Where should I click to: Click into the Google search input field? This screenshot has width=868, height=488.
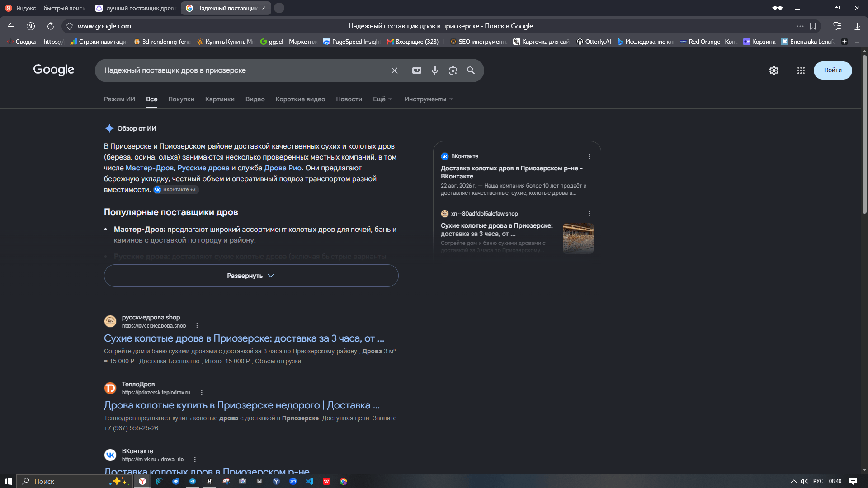[x=244, y=70]
